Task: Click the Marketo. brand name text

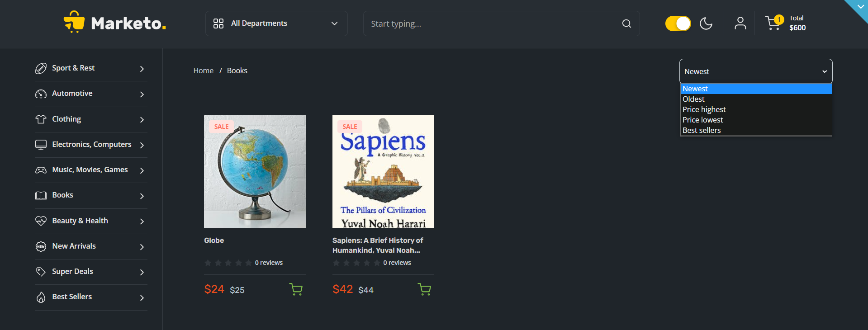Action: (128, 23)
